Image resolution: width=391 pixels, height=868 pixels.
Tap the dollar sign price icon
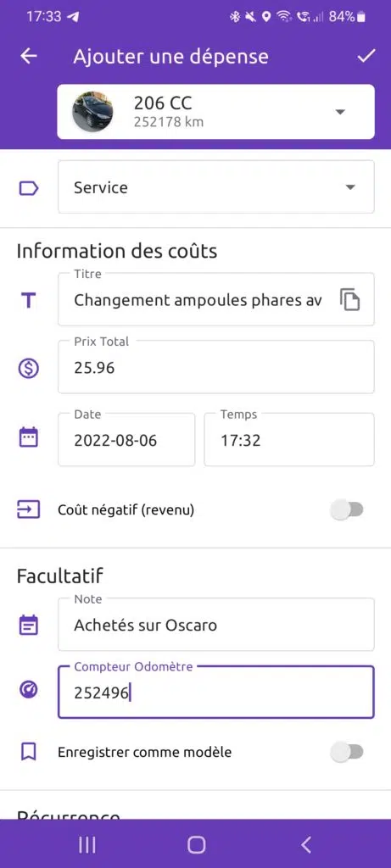[28, 368]
